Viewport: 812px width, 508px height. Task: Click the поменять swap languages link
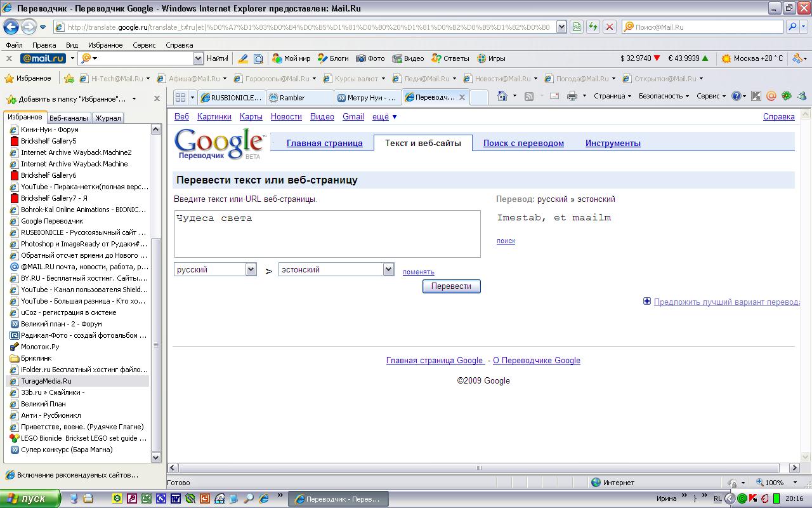point(419,272)
